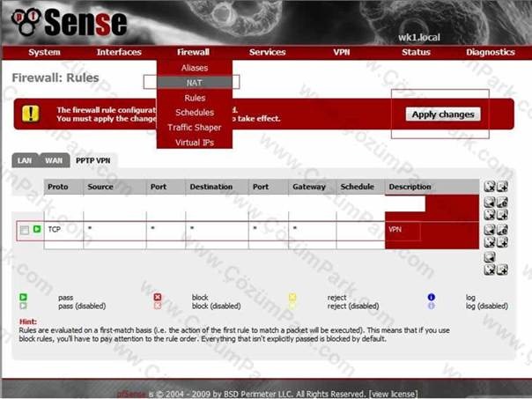Click move-rules arrow icon on blank rule row
This screenshot has width=532, height=399.
pos(489,202)
